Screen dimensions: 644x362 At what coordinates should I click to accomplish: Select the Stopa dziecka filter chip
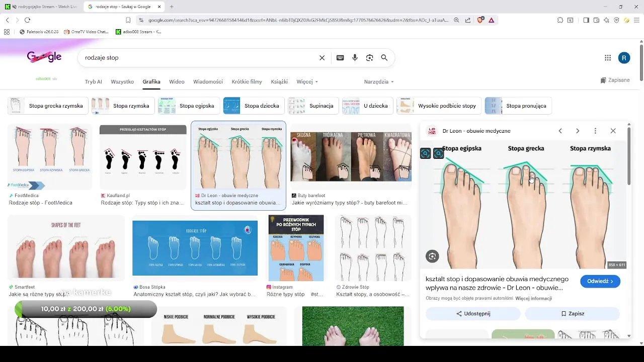click(x=254, y=106)
